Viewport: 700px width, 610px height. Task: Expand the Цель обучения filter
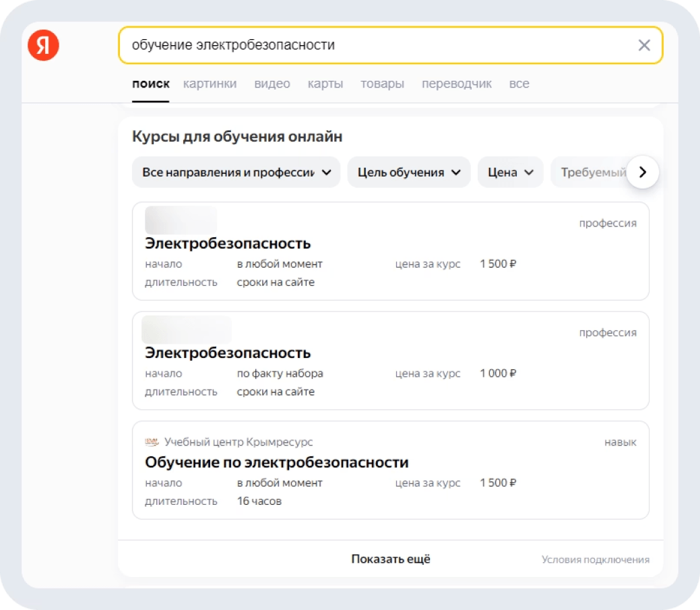click(x=409, y=172)
